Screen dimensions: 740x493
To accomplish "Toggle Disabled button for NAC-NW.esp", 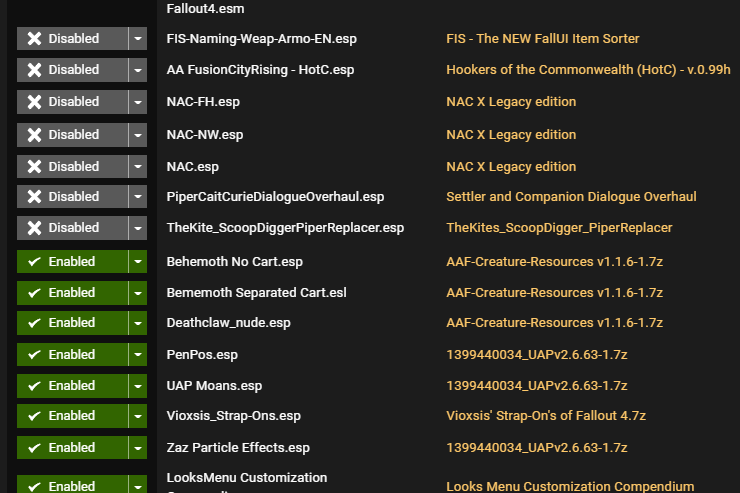I will coord(72,135).
